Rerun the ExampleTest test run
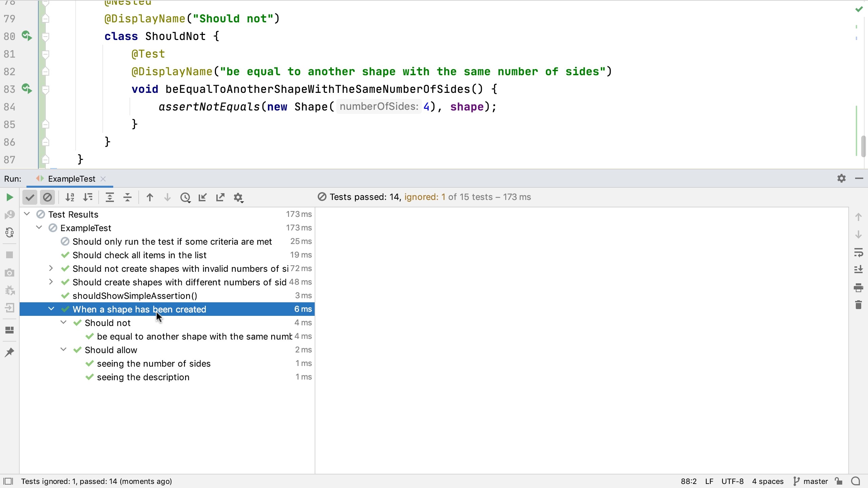This screenshot has width=868, height=488. point(9,197)
